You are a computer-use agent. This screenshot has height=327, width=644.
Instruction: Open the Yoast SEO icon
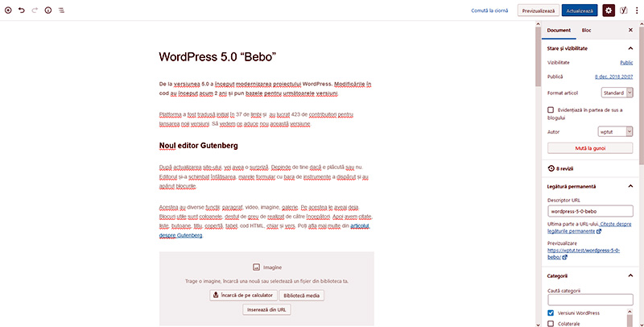tap(623, 10)
